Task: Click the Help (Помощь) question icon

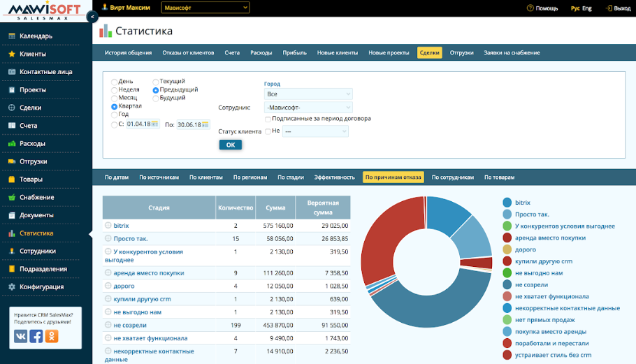Action: coord(530,8)
